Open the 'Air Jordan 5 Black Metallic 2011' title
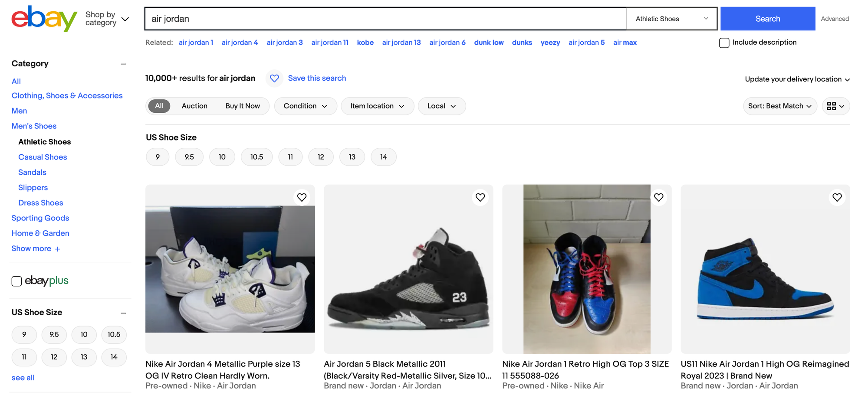868x395 pixels. pos(408,370)
